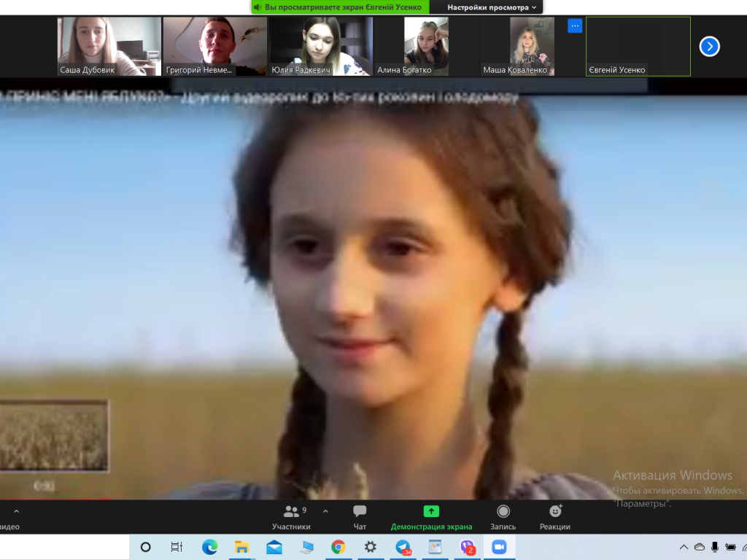Viewport: 747px width, 560px height.
Task: Select Саша Дубовик's video thumbnail
Action: point(109,47)
